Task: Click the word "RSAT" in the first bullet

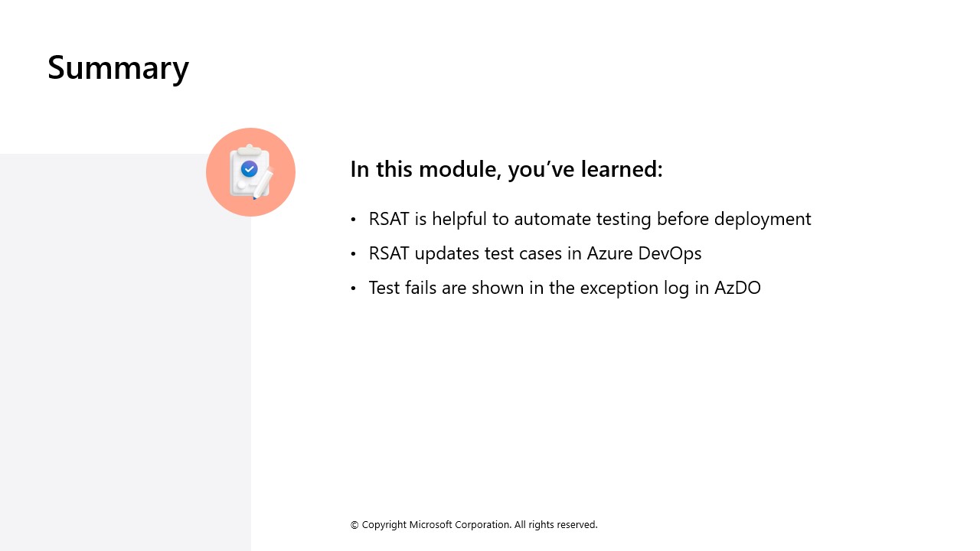Action: (389, 219)
